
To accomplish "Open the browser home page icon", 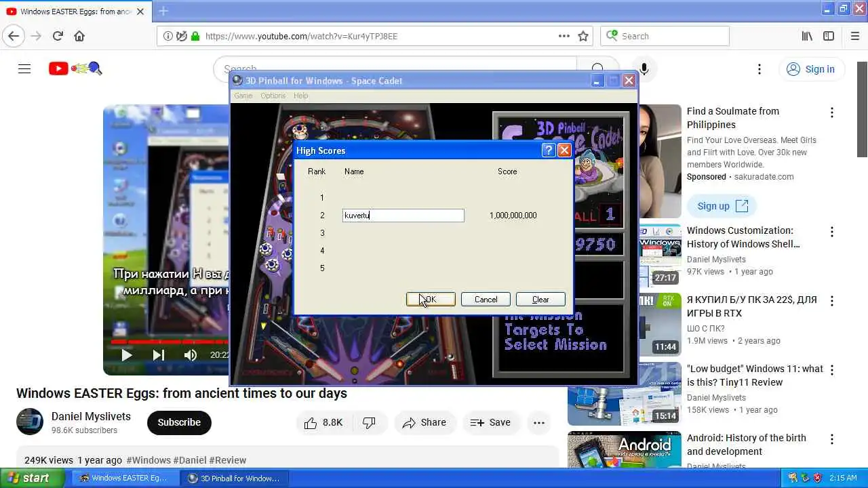I will (x=79, y=36).
